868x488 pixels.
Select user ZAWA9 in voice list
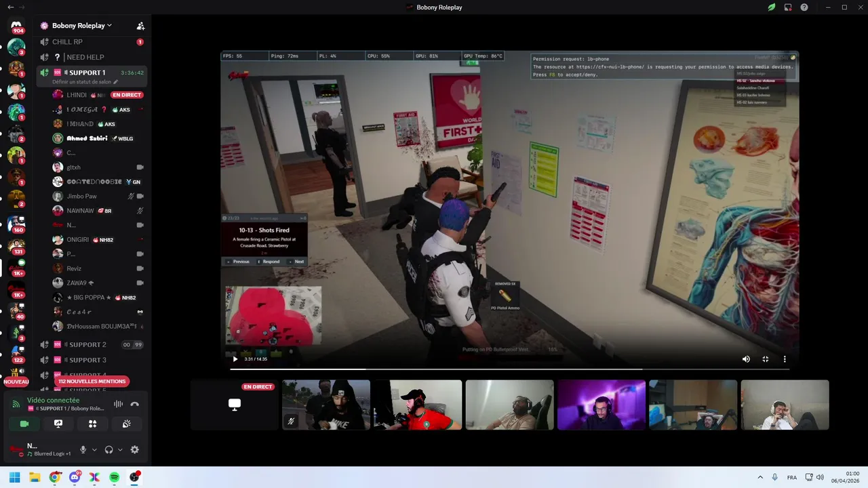pyautogui.click(x=98, y=283)
